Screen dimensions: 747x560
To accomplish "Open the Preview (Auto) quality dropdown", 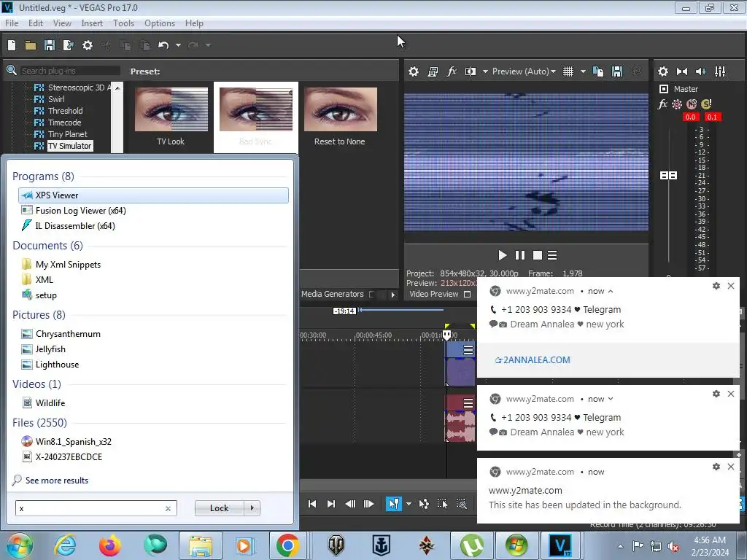I will click(524, 71).
